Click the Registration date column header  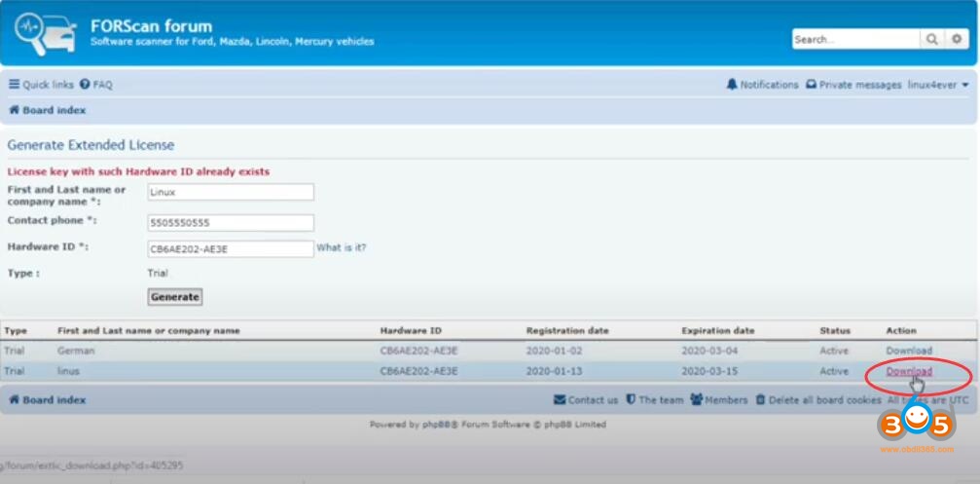(x=566, y=330)
